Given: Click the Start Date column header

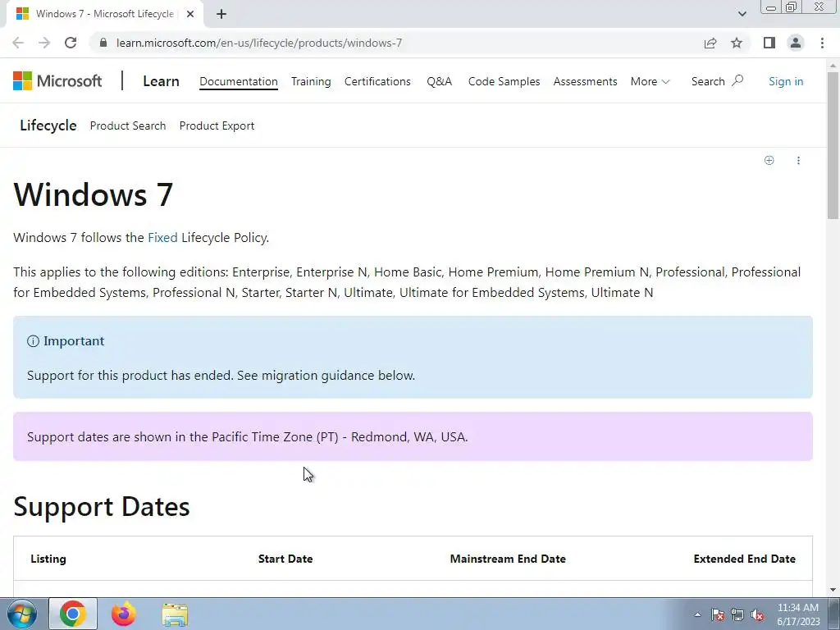Looking at the screenshot, I should pyautogui.click(x=285, y=559).
